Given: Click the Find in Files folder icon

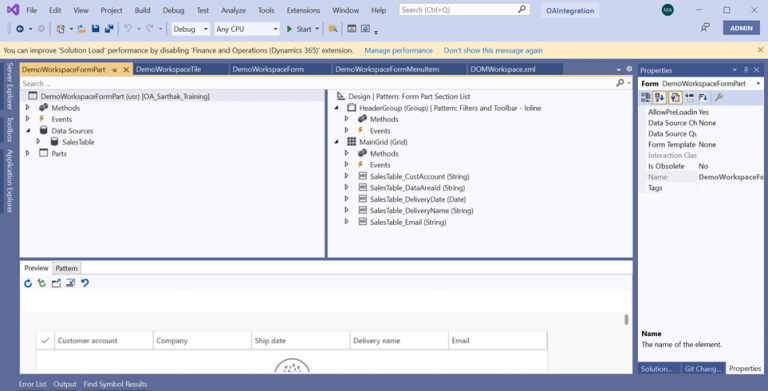Looking at the screenshot, I should coord(333,29).
